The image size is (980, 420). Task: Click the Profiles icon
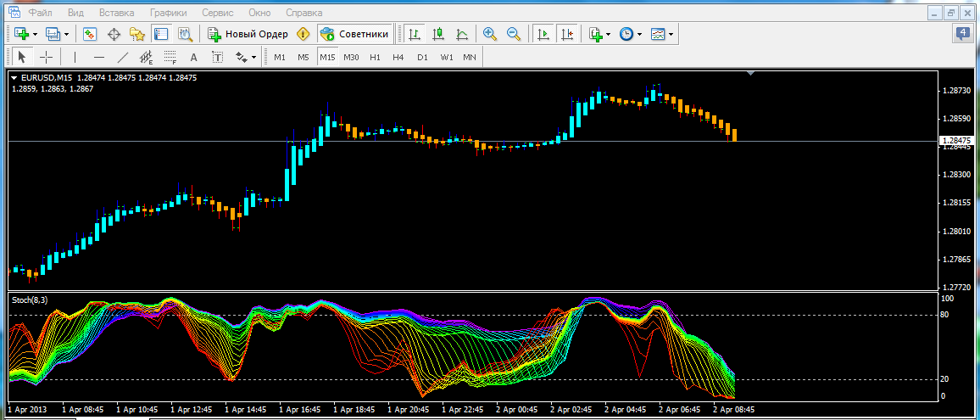tap(53, 34)
